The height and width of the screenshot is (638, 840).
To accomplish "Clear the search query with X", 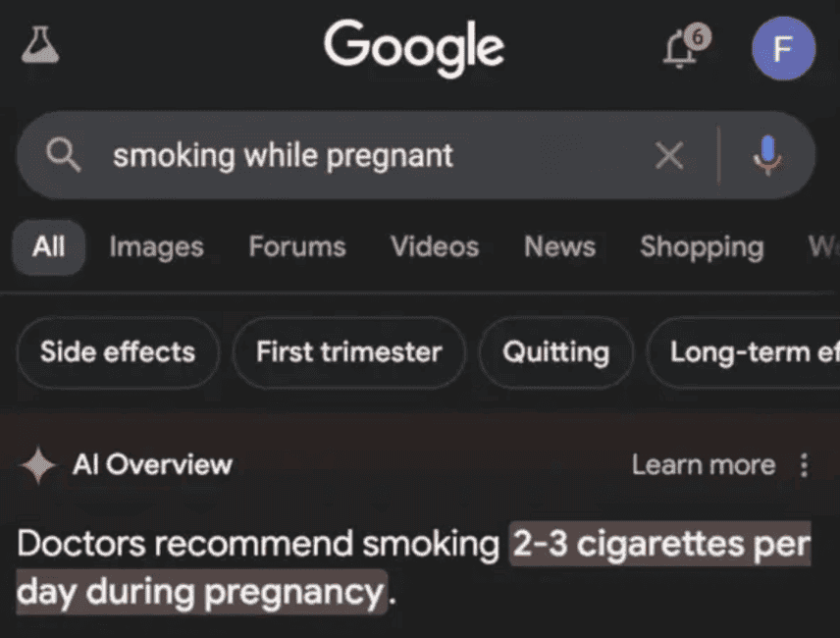I will coord(669,156).
